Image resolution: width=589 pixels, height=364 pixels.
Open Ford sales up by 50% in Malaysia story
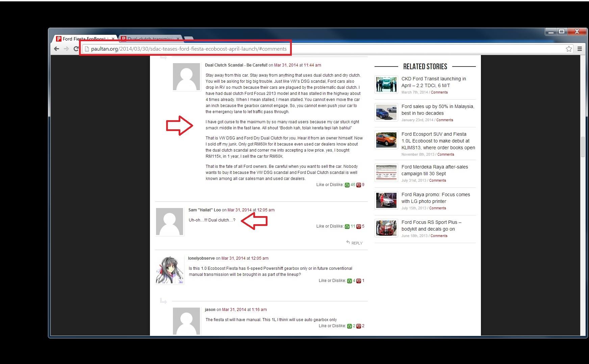pos(438,110)
